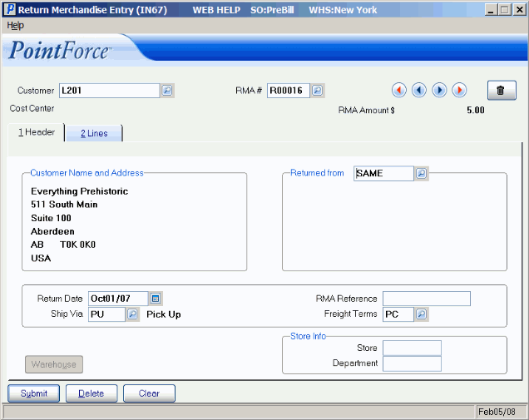Go to the previous RMA record arrow

[x=419, y=90]
